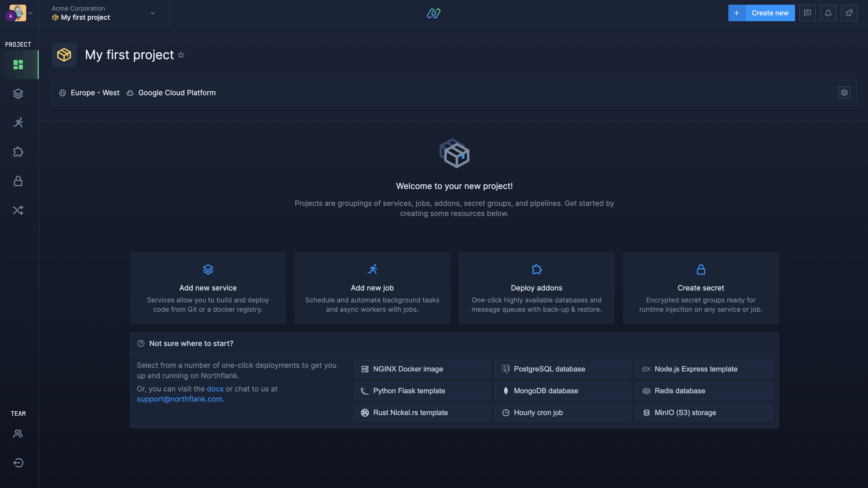Screen dimensions: 868x488
Task: Open the Jobs section in the sidebar
Action: point(18,123)
